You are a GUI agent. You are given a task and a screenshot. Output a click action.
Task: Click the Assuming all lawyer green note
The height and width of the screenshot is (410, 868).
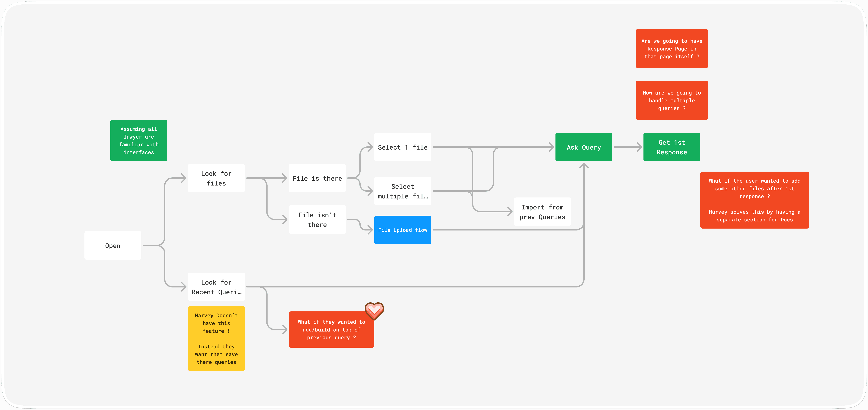pos(138,140)
